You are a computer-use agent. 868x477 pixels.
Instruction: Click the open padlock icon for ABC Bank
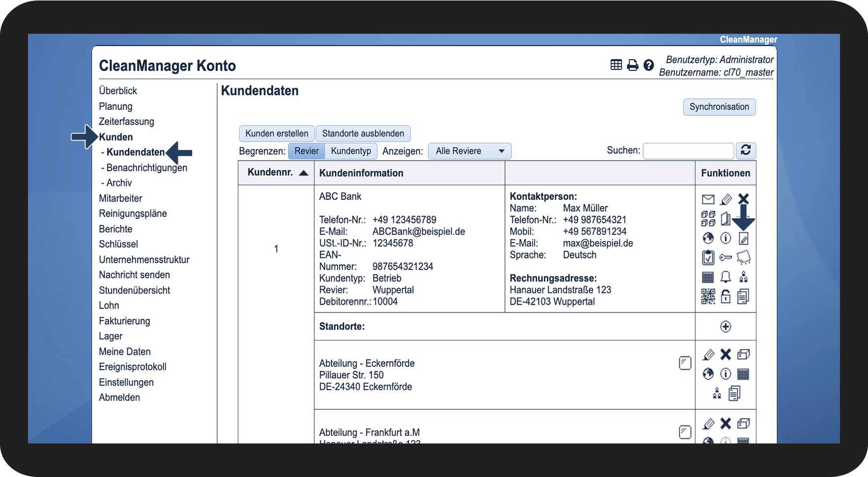726,296
